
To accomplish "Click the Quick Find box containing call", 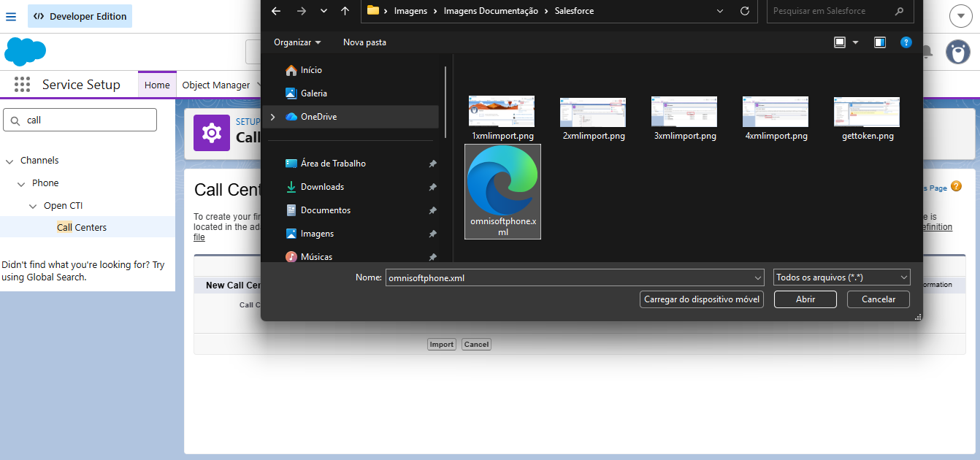I will click(80, 120).
